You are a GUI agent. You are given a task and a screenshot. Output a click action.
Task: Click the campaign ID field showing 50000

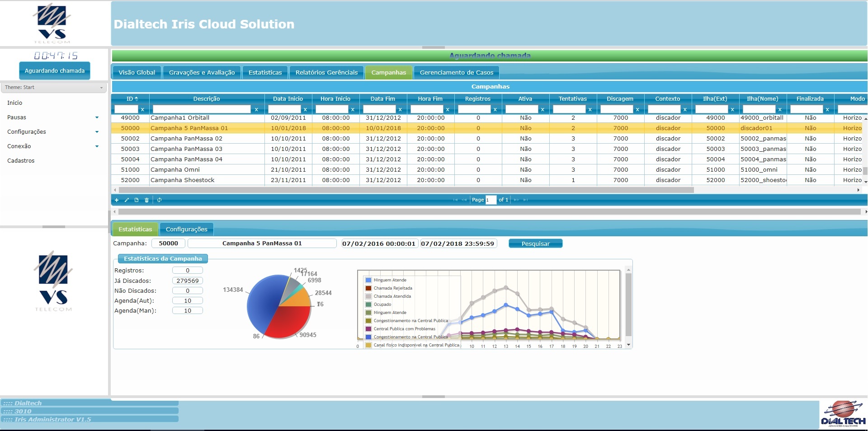pos(168,243)
